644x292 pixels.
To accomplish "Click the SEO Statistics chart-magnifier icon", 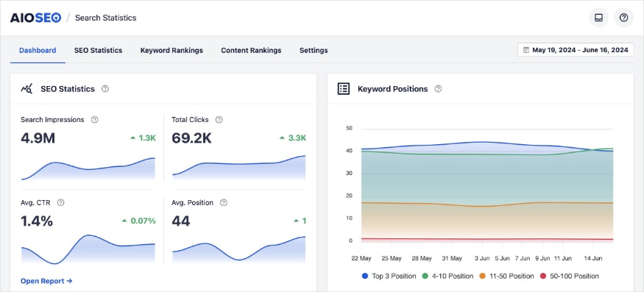I will (x=26, y=89).
